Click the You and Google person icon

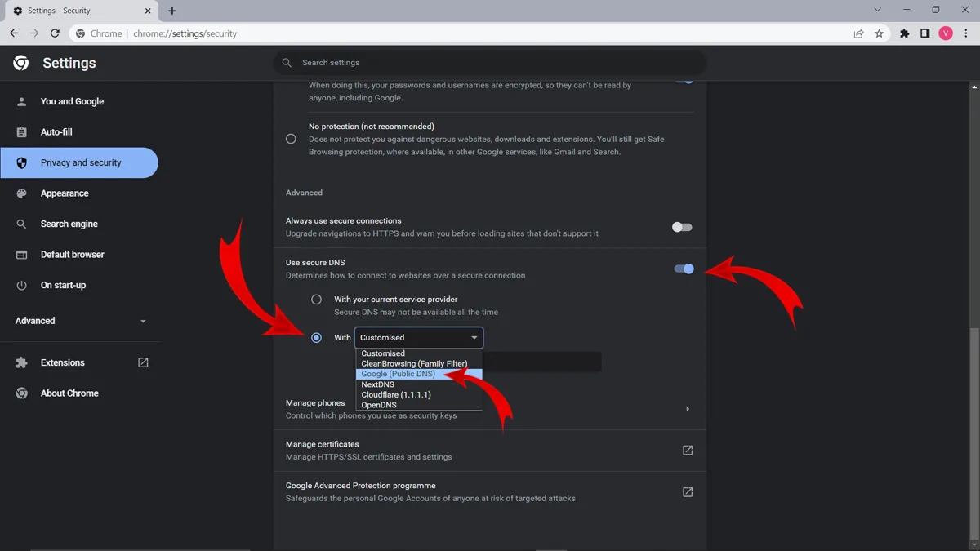coord(22,101)
